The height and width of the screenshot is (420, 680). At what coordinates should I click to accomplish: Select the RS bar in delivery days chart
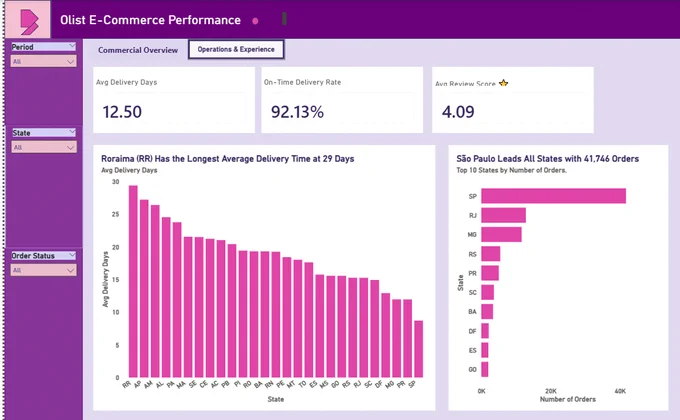pos(353,328)
